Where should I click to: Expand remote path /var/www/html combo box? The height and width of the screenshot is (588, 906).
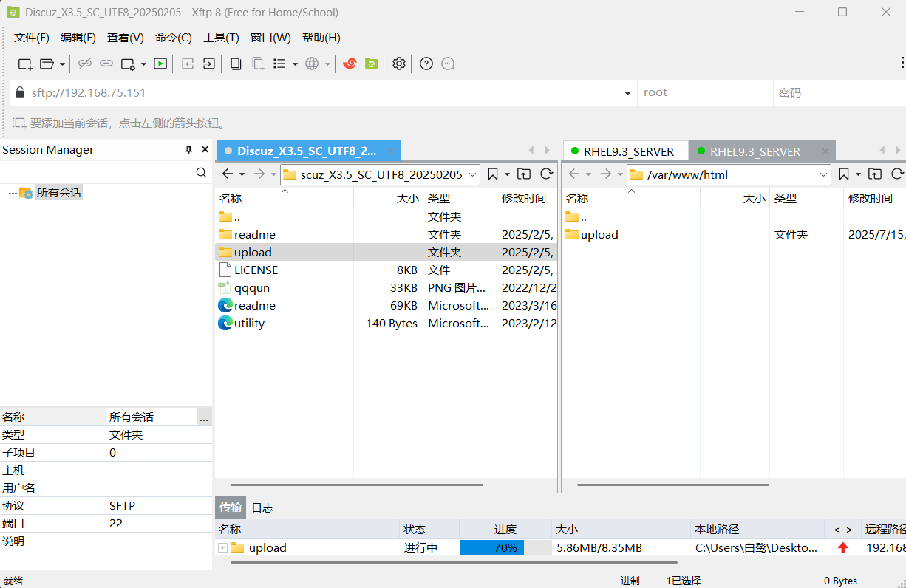(x=823, y=174)
